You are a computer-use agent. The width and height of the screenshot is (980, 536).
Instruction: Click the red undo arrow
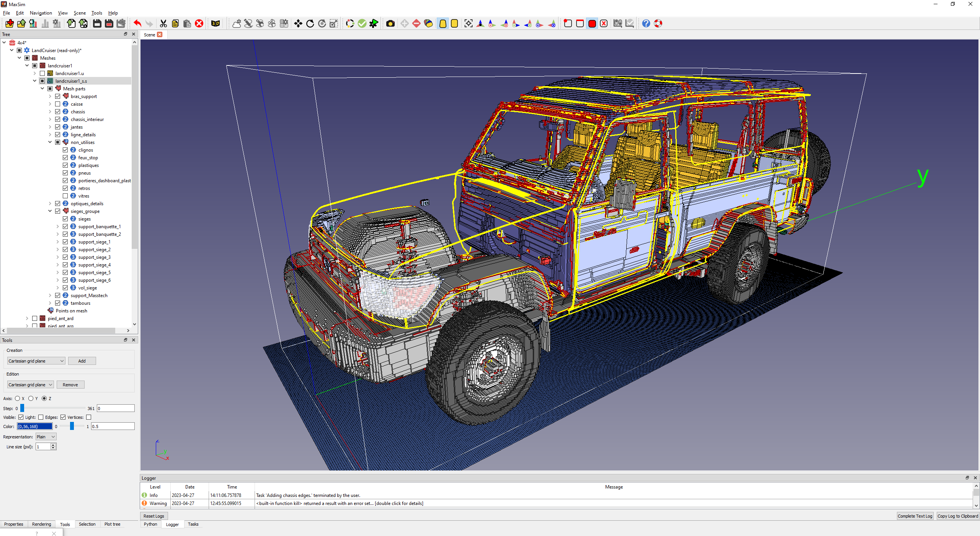(137, 24)
